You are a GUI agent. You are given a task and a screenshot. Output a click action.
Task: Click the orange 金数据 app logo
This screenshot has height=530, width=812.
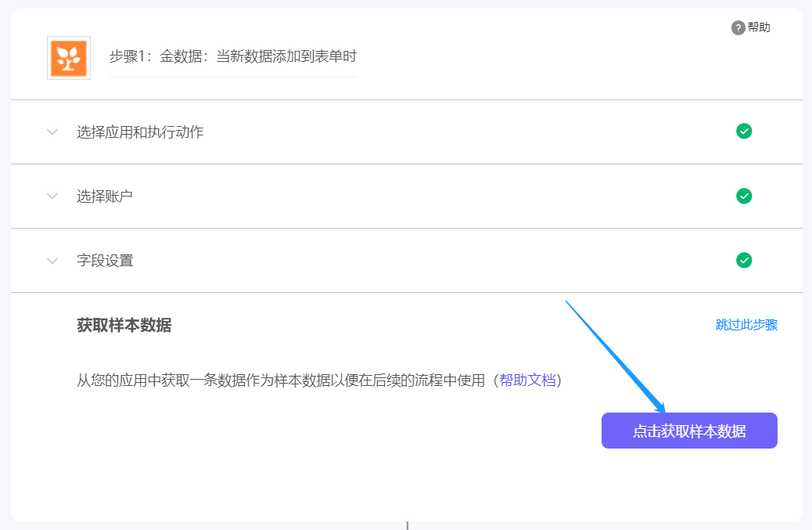coord(69,58)
